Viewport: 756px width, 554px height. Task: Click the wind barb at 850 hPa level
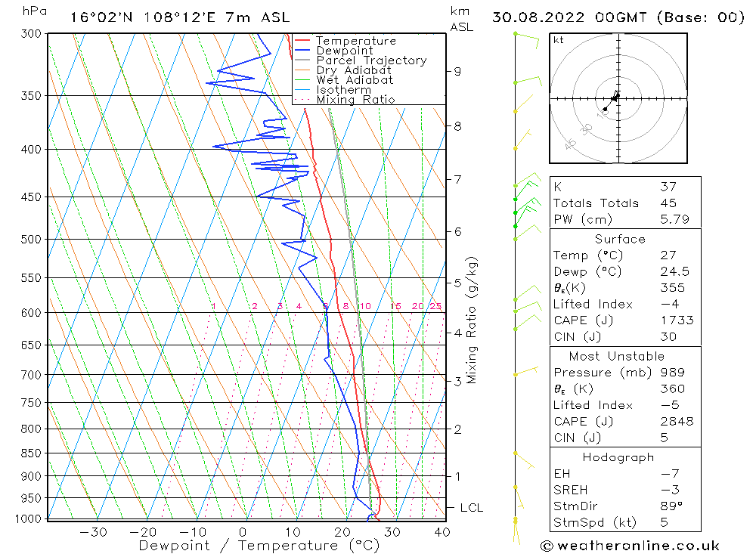[524, 460]
